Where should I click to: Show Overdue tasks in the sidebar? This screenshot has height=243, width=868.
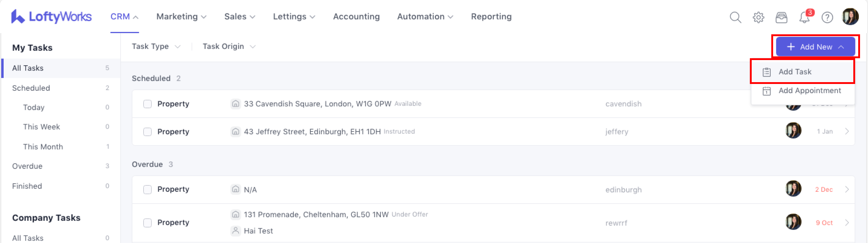pyautogui.click(x=27, y=166)
